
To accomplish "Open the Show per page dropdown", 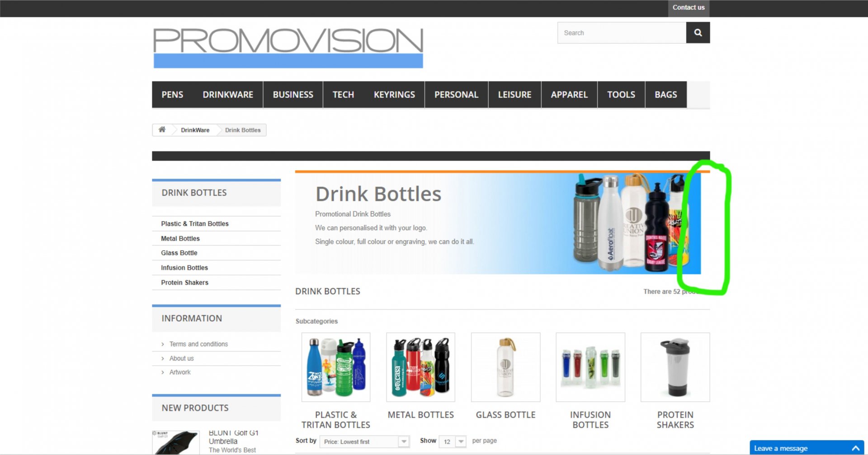I will point(452,441).
